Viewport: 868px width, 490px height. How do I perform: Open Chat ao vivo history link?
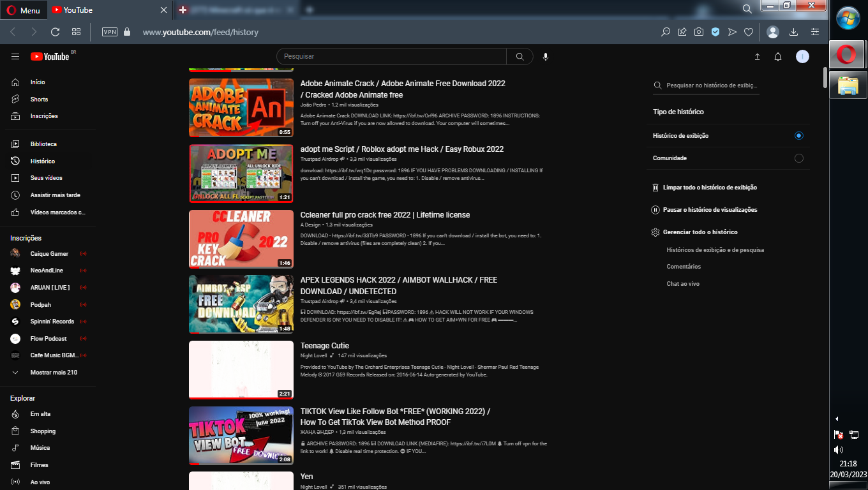(x=683, y=284)
